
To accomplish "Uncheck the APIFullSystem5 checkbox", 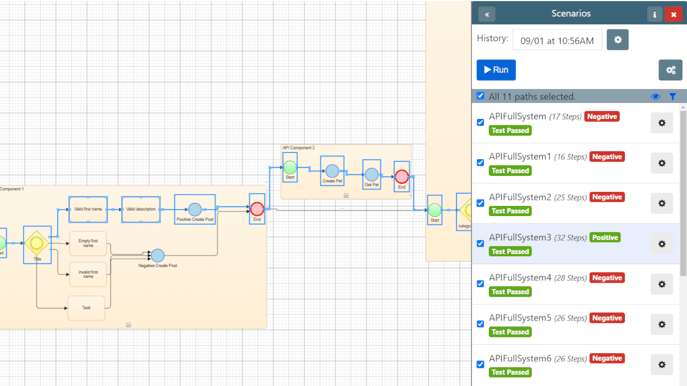I will 481,324.
